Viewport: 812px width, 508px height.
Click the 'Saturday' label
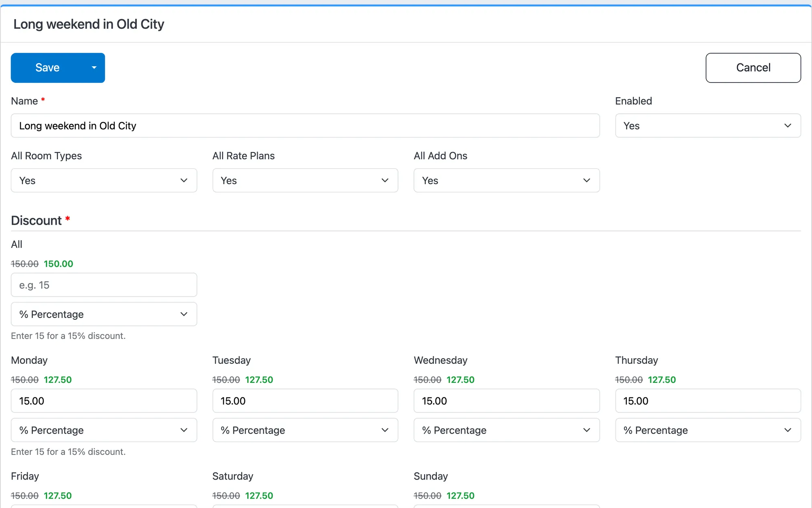coord(233,476)
